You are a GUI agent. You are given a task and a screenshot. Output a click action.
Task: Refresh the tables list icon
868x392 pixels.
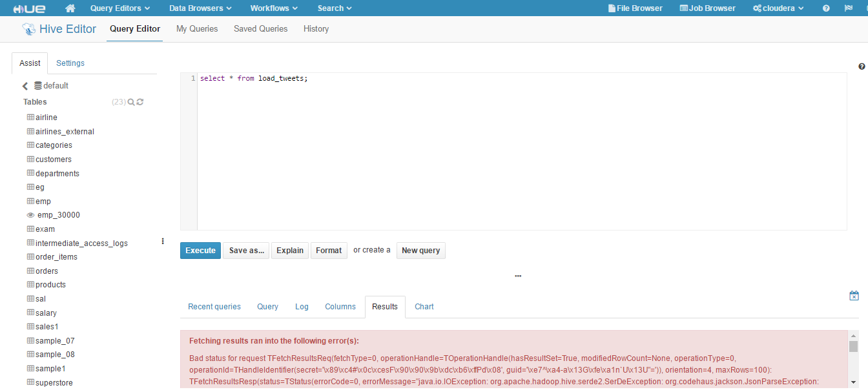click(x=140, y=102)
